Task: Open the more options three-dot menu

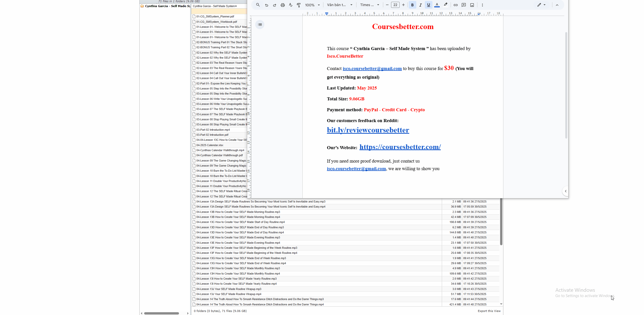Action: 482,5
